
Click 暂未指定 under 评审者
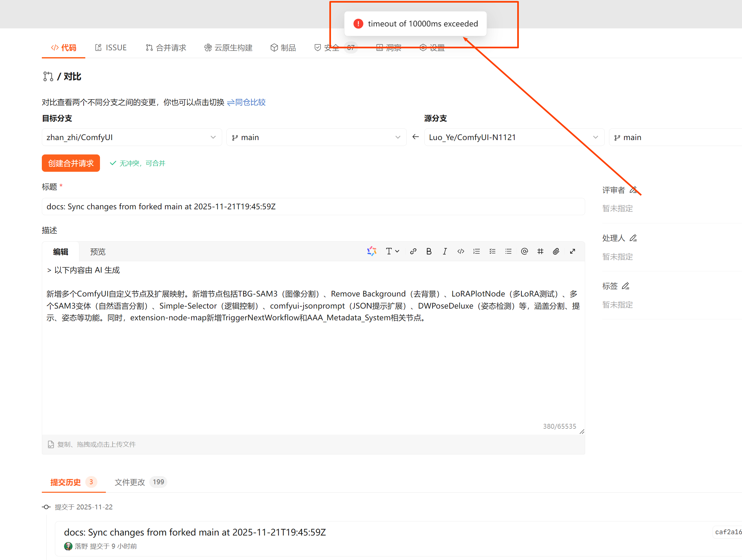[618, 208]
